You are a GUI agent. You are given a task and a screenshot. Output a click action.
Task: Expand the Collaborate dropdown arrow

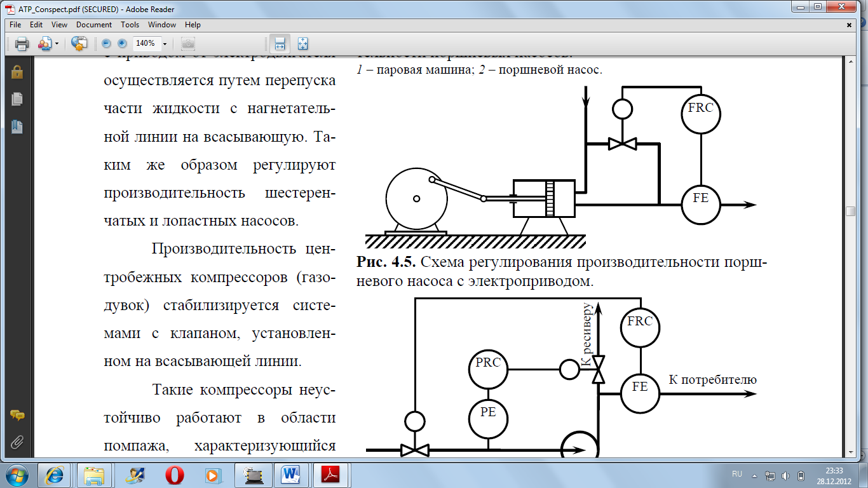point(57,44)
